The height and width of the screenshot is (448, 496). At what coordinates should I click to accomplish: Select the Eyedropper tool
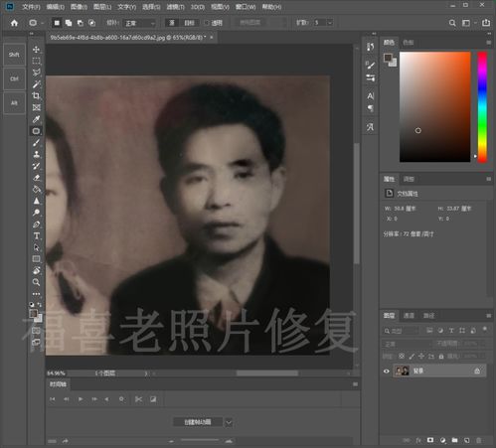point(37,119)
